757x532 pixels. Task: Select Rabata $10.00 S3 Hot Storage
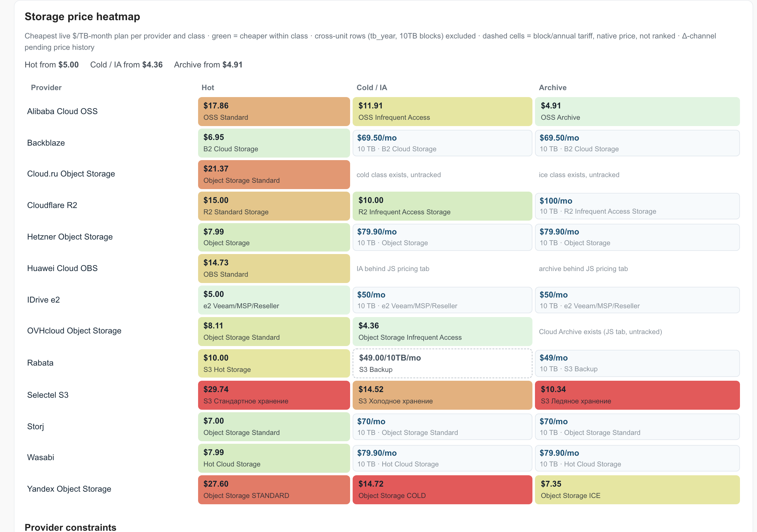click(274, 363)
